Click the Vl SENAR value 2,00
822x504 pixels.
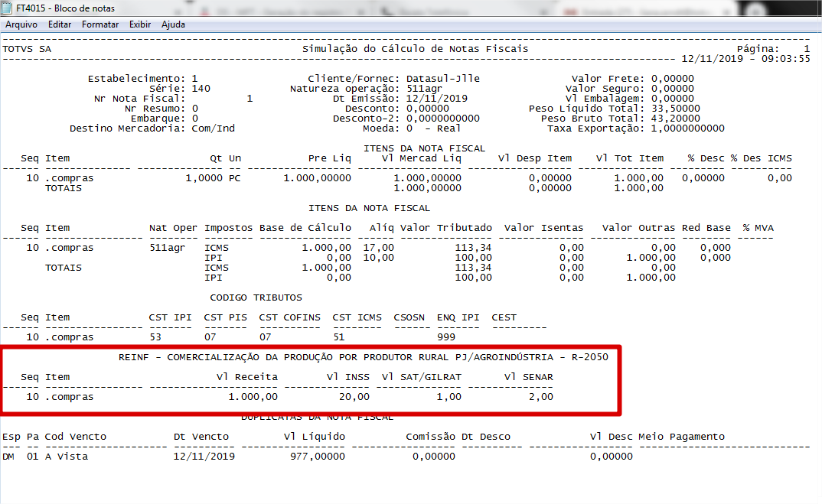pos(537,397)
